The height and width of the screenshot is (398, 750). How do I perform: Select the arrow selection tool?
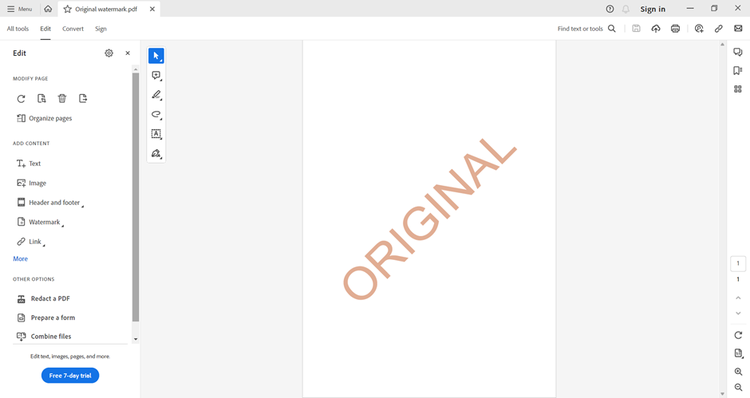coord(156,55)
